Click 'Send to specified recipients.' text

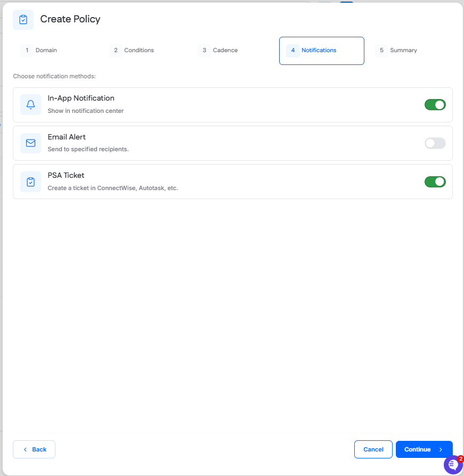(88, 149)
